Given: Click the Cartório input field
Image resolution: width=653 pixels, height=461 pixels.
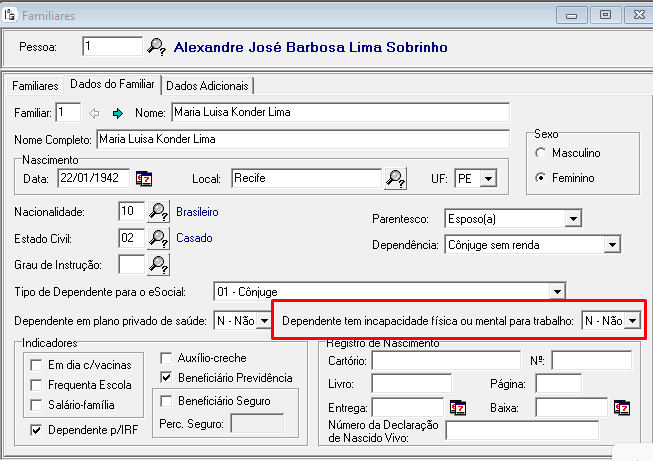Looking at the screenshot, I should pyautogui.click(x=444, y=360).
